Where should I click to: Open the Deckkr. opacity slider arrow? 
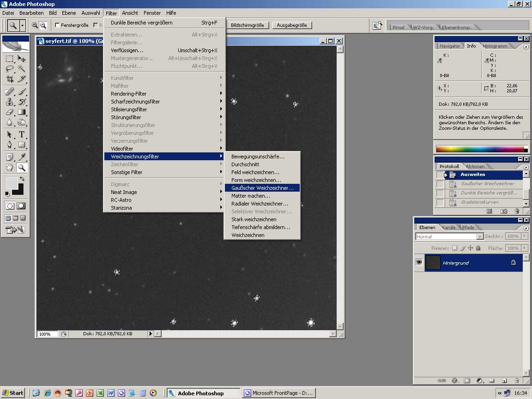coord(525,236)
